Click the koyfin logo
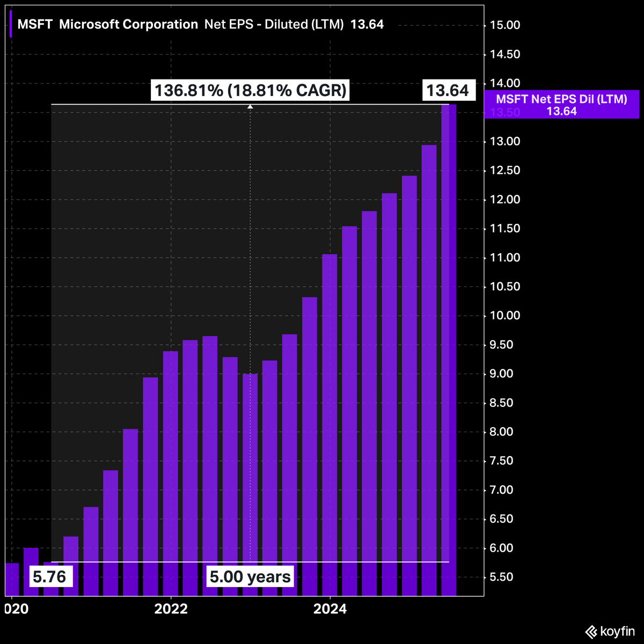The width and height of the screenshot is (644, 644). click(x=610, y=632)
